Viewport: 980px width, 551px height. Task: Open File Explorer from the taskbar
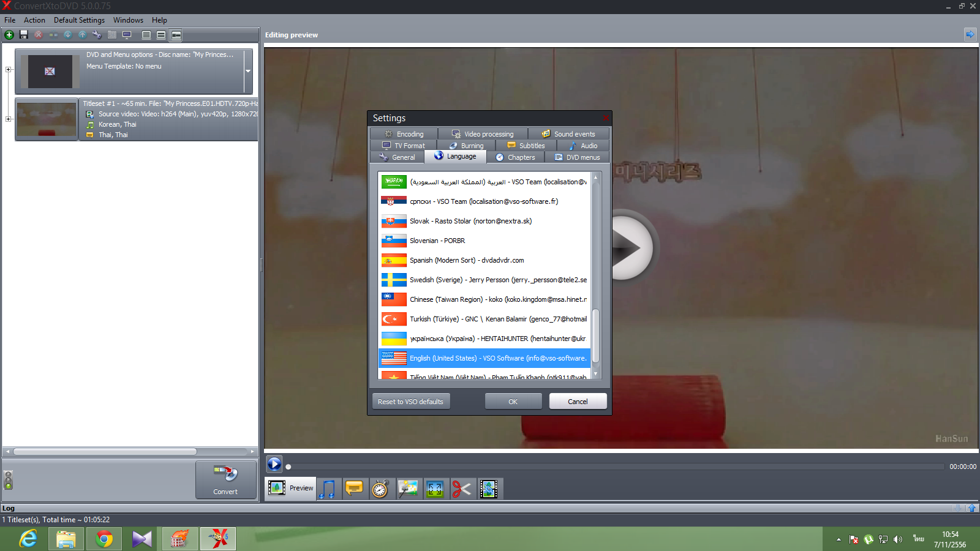click(x=66, y=539)
